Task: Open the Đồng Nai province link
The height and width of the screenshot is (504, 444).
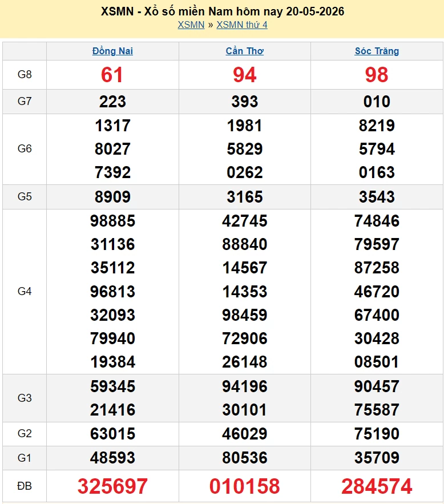Action: [112, 51]
